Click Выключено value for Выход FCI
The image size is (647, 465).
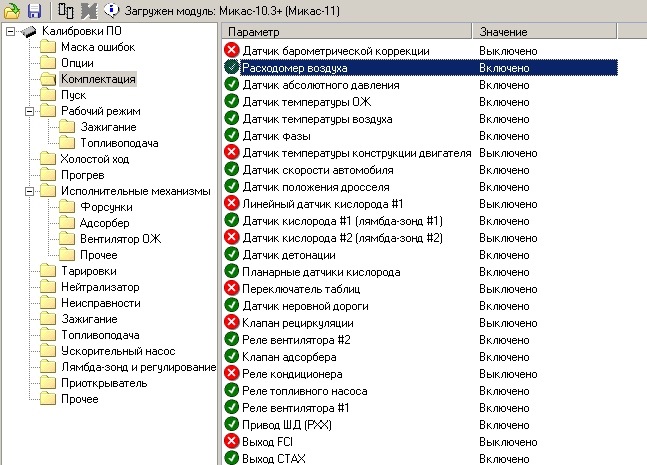click(508, 442)
